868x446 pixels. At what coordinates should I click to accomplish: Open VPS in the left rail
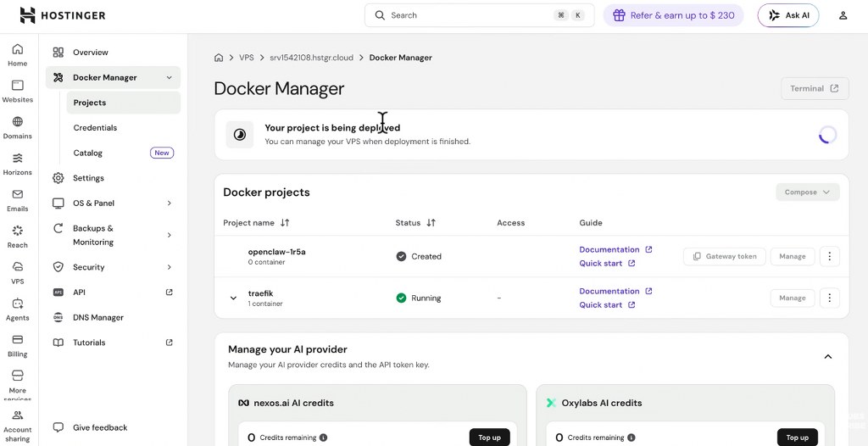pos(17,273)
